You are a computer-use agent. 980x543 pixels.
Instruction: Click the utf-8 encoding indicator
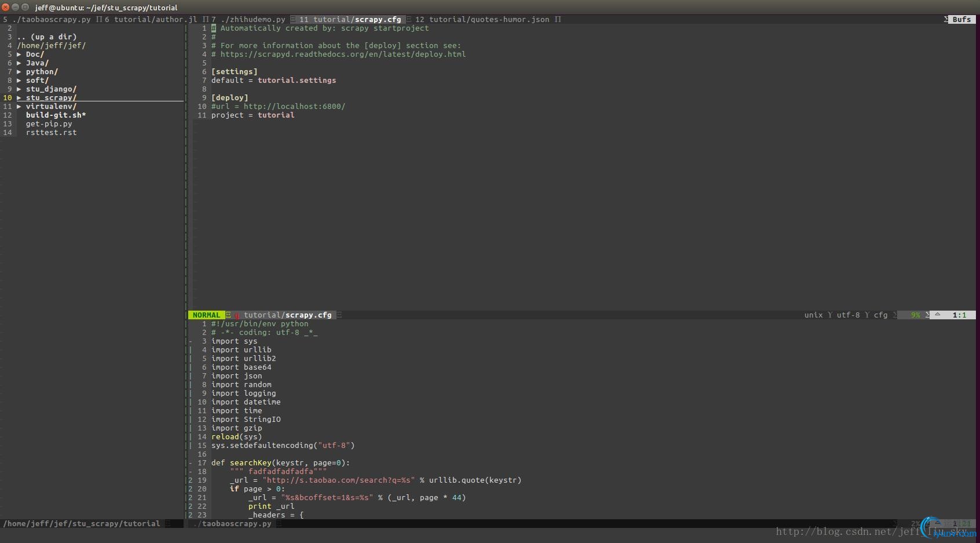[848, 315]
